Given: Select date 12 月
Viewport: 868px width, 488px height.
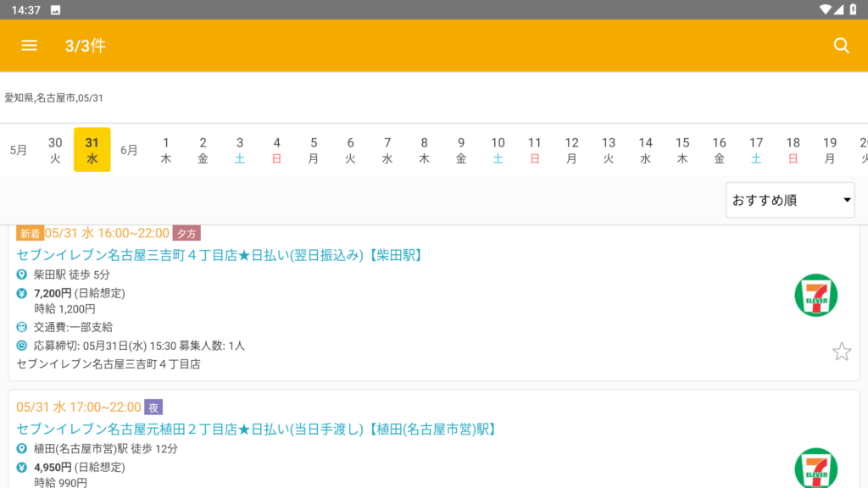Looking at the screenshot, I should [x=572, y=150].
